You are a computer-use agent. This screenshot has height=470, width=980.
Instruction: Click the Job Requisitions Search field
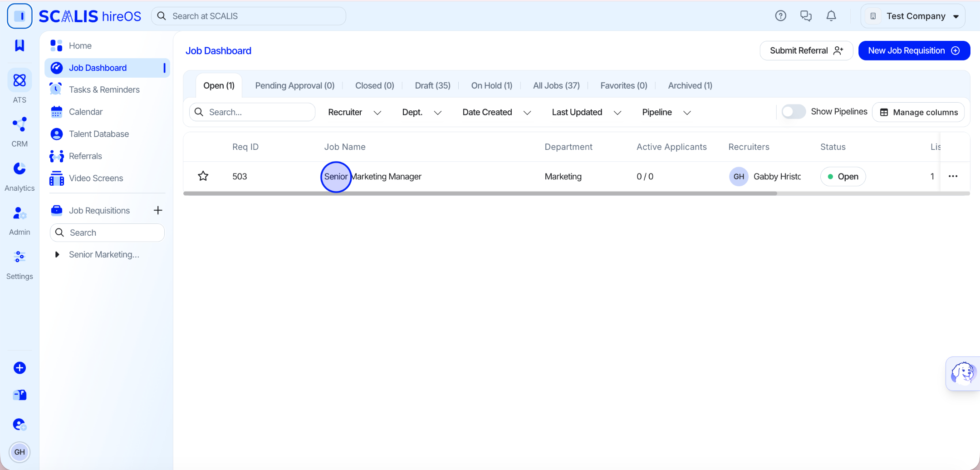(107, 233)
